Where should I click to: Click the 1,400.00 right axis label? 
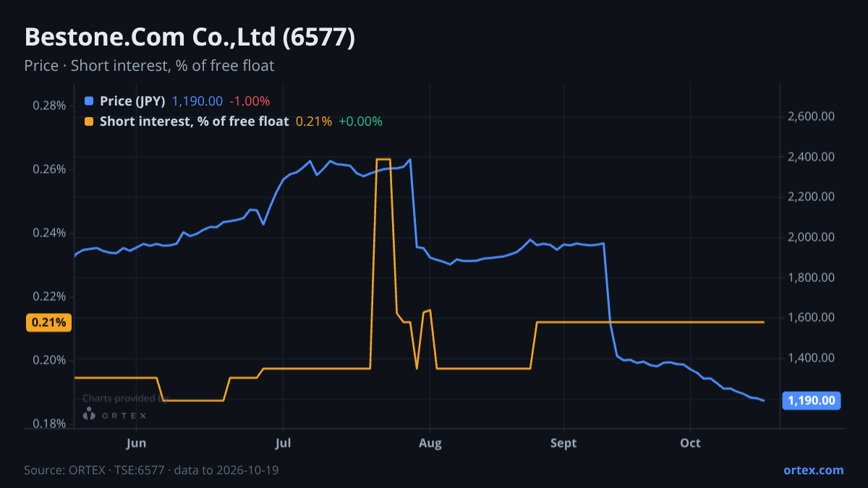point(812,358)
